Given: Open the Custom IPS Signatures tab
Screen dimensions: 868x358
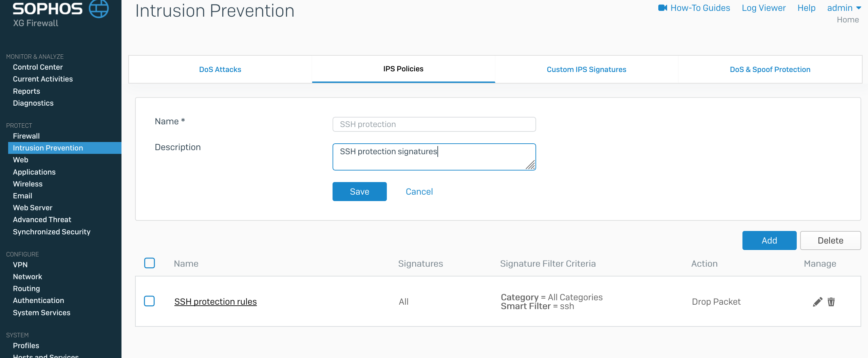Looking at the screenshot, I should (x=586, y=69).
